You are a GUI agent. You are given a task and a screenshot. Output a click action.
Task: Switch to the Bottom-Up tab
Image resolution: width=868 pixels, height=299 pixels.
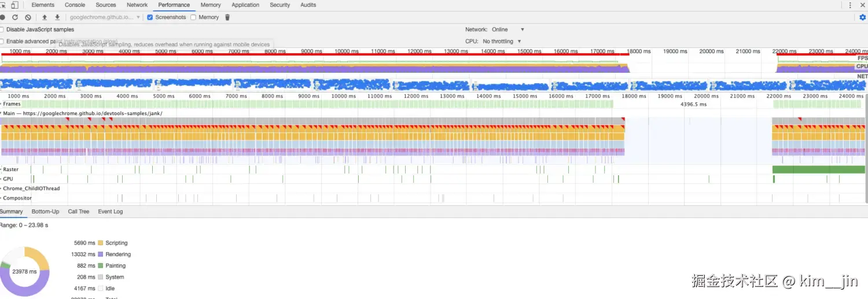46,212
